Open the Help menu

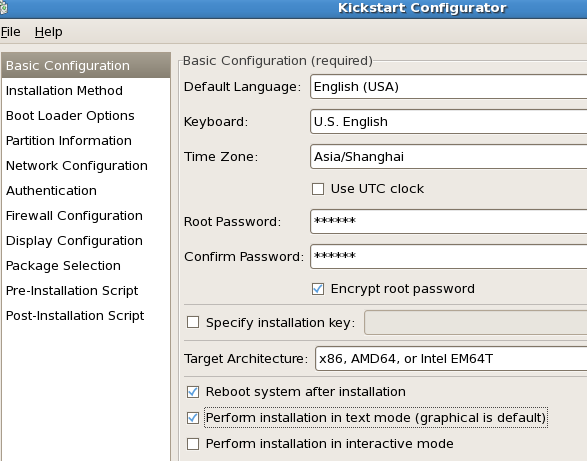pyautogui.click(x=49, y=32)
